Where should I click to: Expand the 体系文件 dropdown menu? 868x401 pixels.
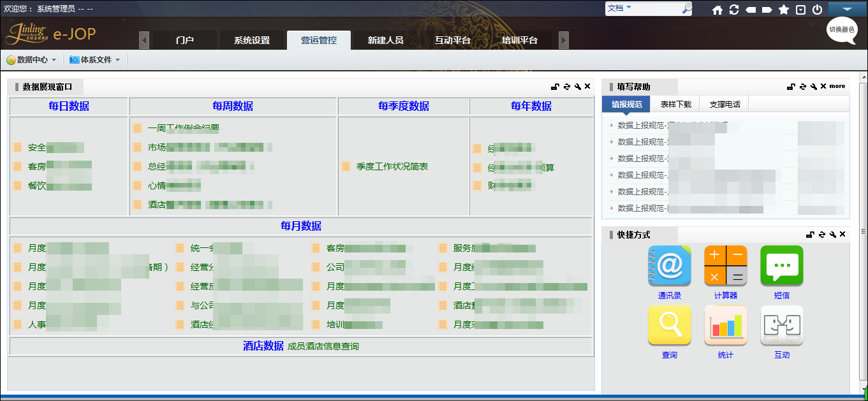click(x=95, y=60)
